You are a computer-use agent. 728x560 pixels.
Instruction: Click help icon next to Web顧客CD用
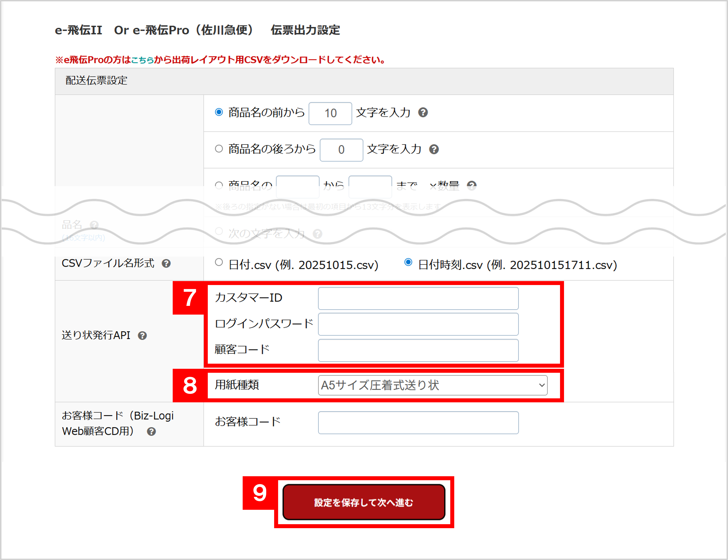tap(151, 432)
